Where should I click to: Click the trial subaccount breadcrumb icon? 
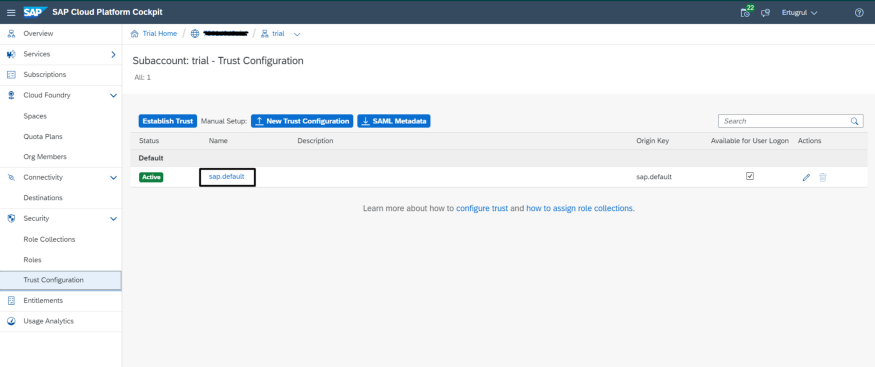[x=265, y=34]
